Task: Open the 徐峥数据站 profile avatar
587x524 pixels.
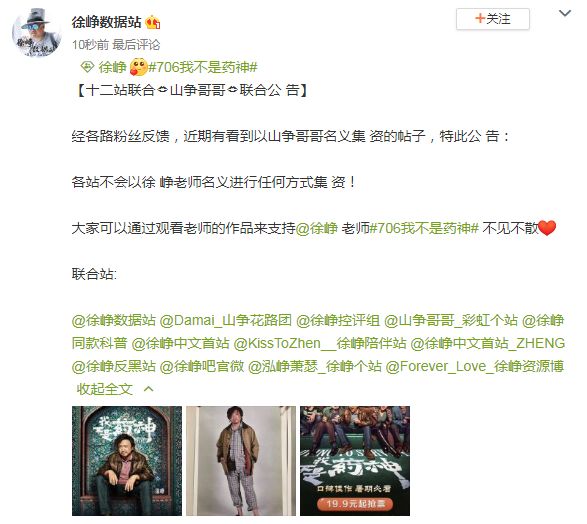Action: tap(36, 33)
